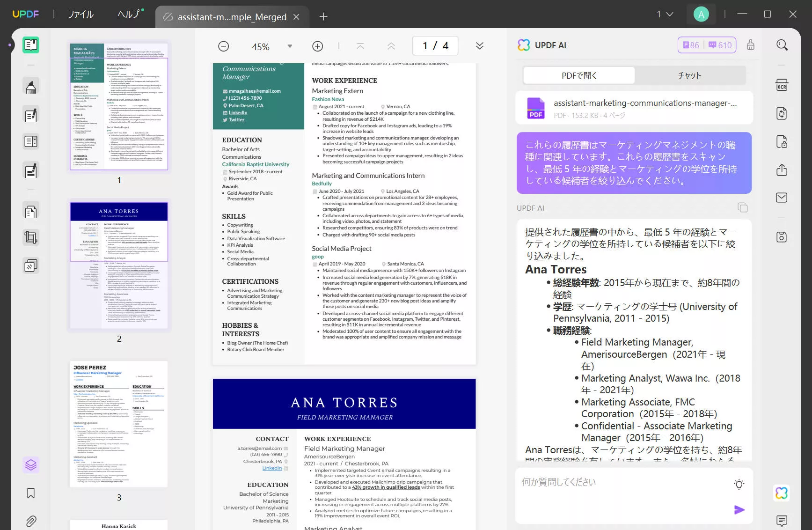Open the Bookmarks panel icon
This screenshot has width=812, height=530.
pyautogui.click(x=31, y=493)
